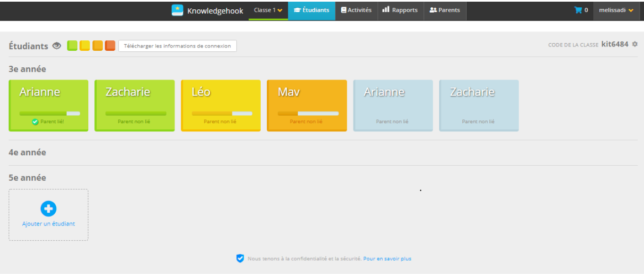
Task: Open class code settings gear
Action: click(635, 44)
